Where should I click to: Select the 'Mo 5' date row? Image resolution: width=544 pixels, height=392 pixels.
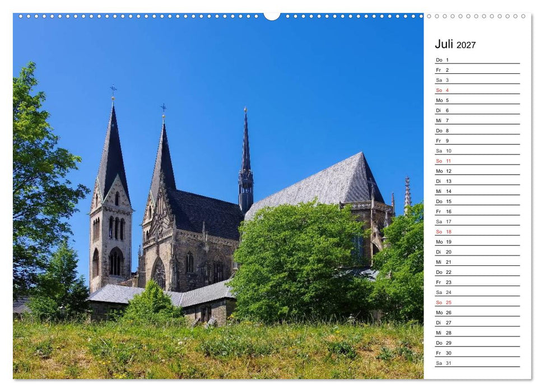click(477, 100)
